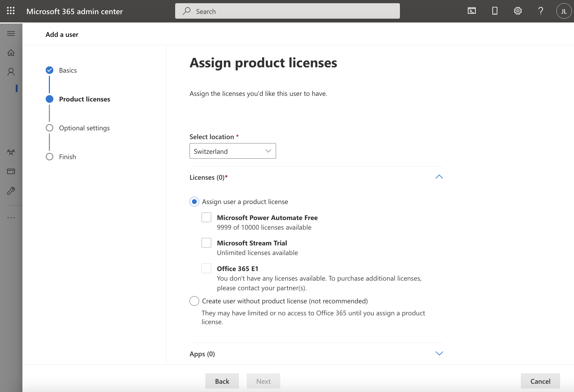Open the Settings gear icon
The image size is (574, 392).
tap(518, 11)
